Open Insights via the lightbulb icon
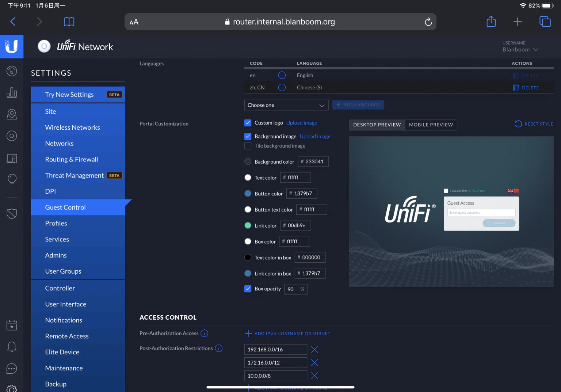This screenshot has width=561, height=392. [x=12, y=178]
